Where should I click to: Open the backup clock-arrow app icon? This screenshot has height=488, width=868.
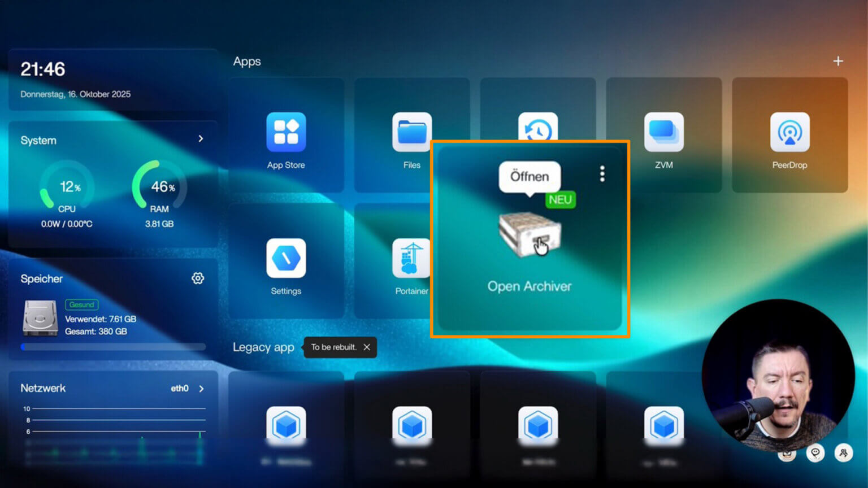[x=538, y=127]
